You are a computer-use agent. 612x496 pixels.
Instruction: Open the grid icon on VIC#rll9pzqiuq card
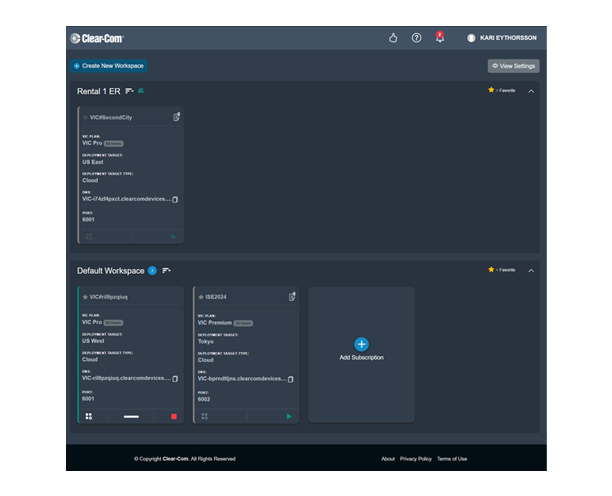click(89, 416)
